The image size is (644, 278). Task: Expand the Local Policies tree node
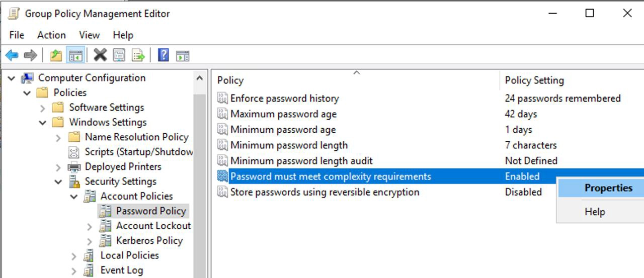74,256
